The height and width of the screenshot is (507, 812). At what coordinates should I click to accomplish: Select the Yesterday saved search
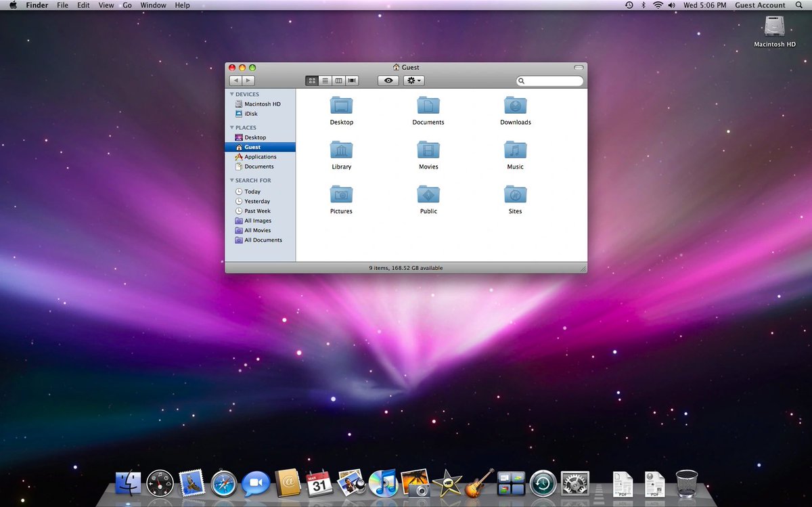(x=261, y=201)
